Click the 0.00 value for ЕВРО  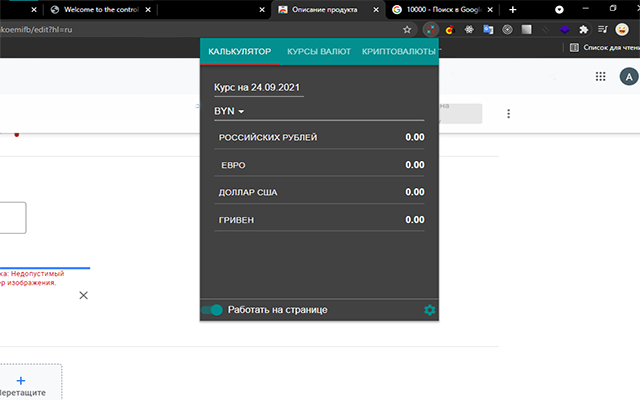point(415,165)
